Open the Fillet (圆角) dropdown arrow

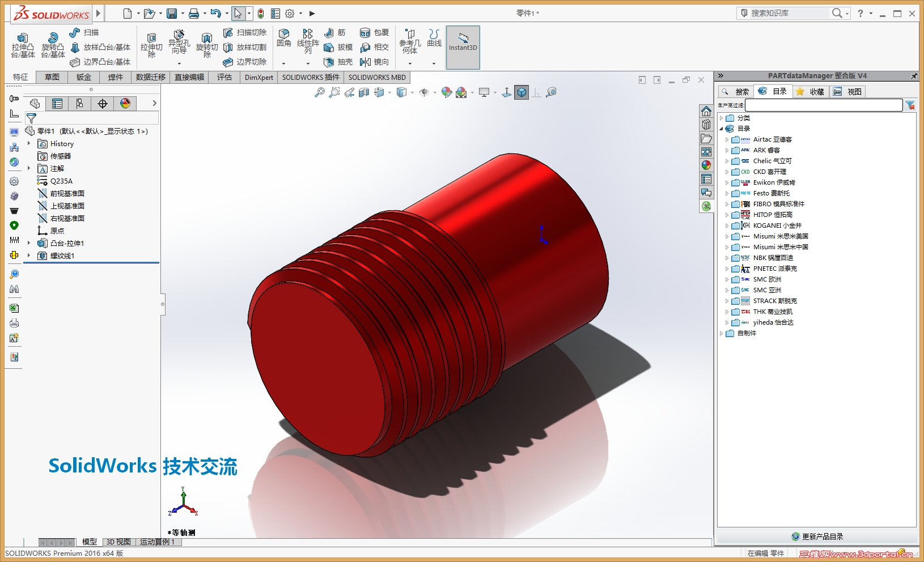(284, 63)
